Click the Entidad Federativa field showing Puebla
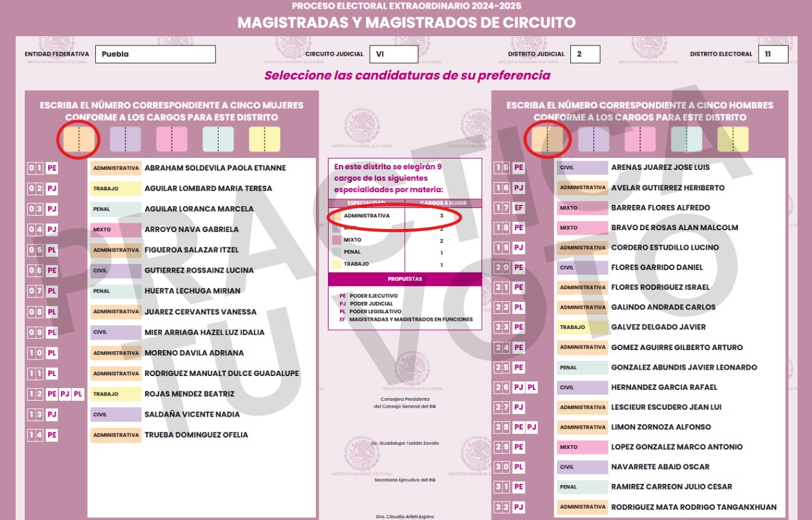This screenshot has width=812, height=520. coord(155,55)
